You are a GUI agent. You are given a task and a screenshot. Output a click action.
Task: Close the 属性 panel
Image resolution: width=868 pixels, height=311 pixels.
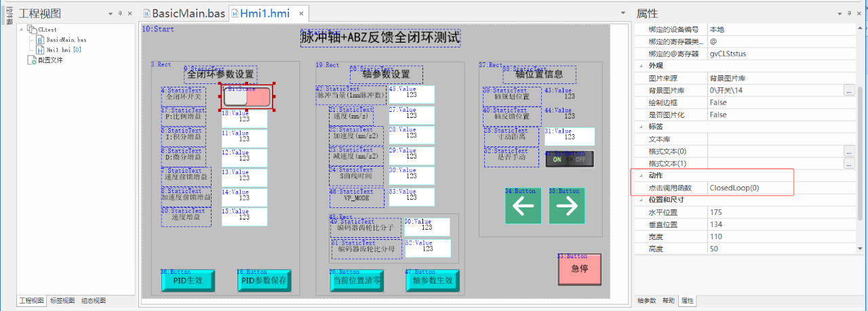859,14
